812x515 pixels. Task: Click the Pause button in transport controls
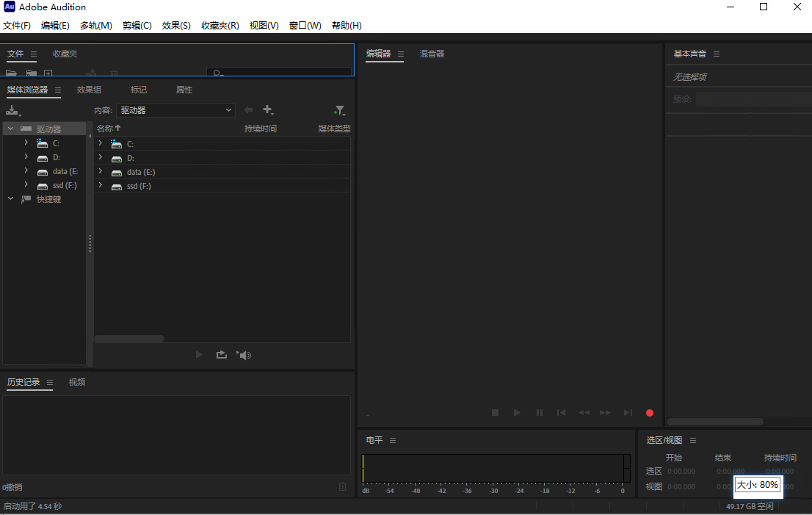point(540,412)
